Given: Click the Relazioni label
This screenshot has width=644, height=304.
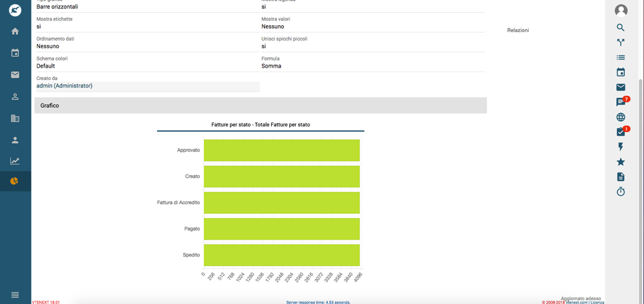Looking at the screenshot, I should click(518, 30).
